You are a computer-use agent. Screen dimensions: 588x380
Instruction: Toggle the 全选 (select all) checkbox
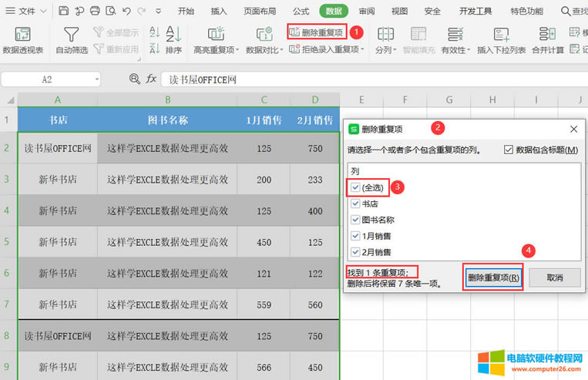pos(354,187)
